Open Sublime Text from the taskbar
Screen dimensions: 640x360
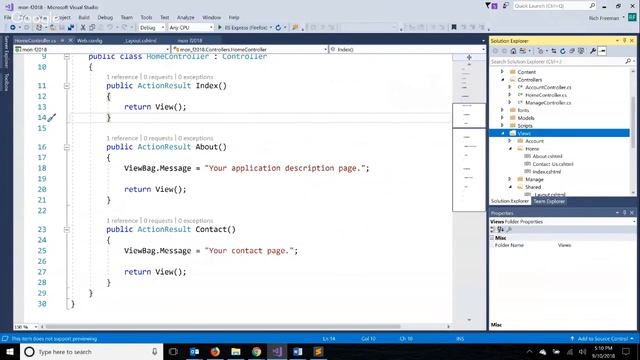coord(318,351)
